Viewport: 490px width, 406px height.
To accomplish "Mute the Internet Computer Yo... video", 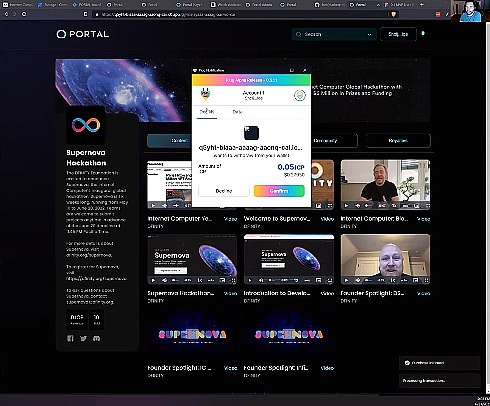I will 164,206.
